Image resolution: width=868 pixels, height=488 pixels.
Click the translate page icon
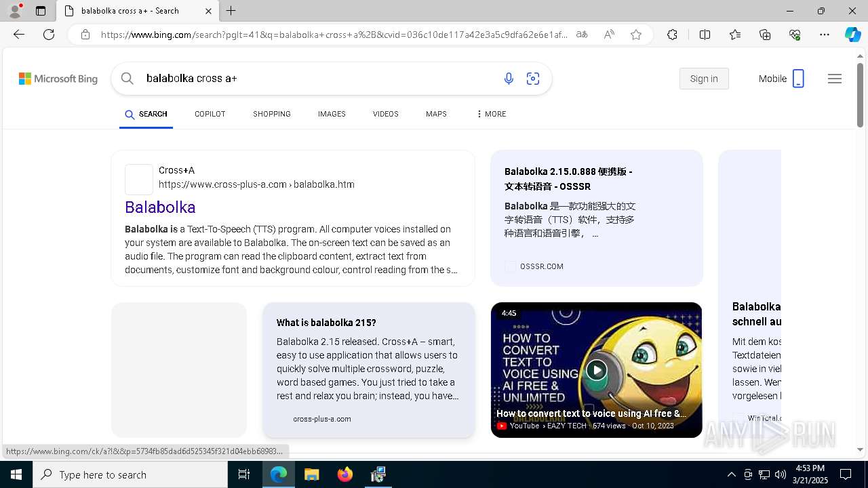click(x=582, y=35)
